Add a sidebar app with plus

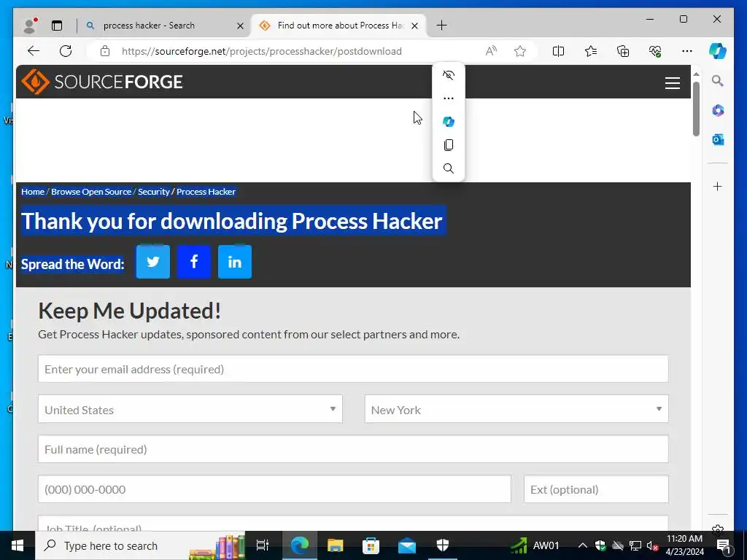point(718,186)
